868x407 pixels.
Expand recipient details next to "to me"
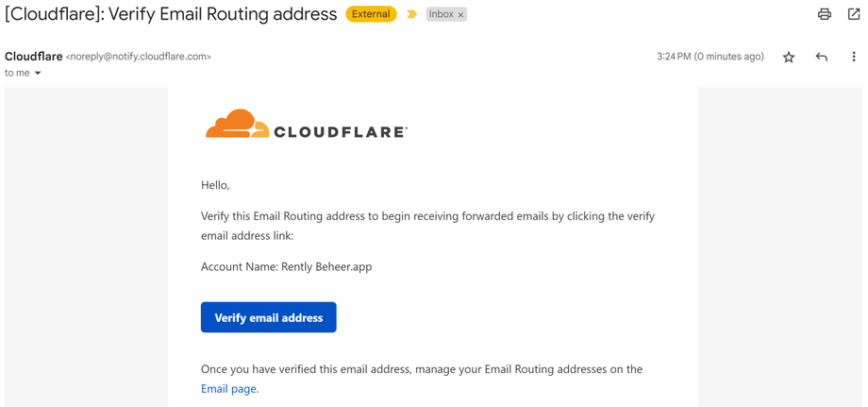pyautogui.click(x=38, y=74)
